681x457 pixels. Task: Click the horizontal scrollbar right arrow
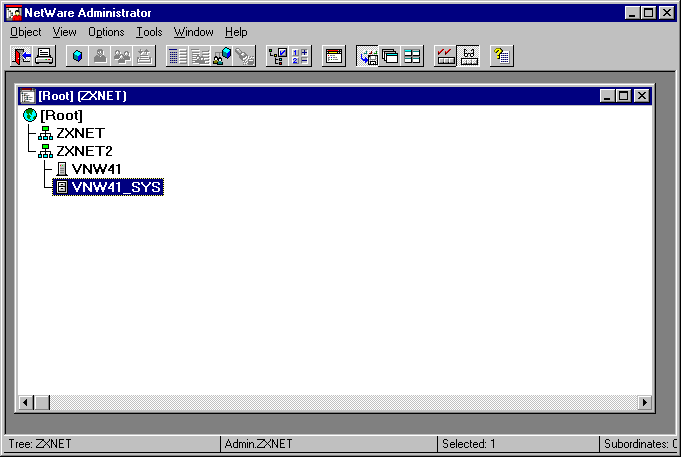645,403
